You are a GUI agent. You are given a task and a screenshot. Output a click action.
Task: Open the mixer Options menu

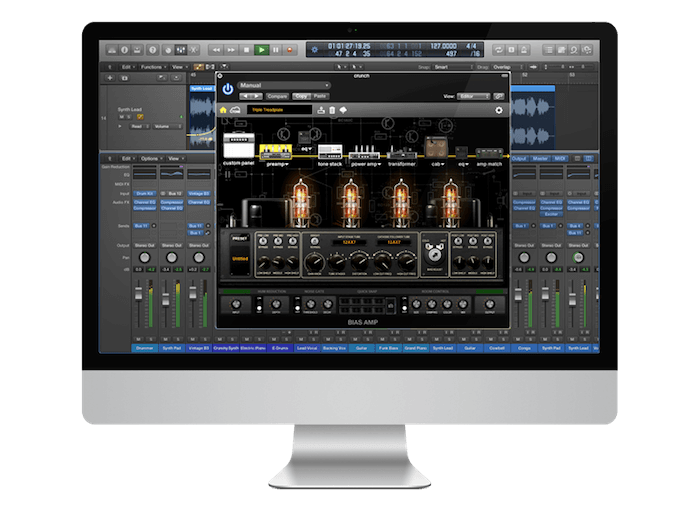[x=151, y=158]
